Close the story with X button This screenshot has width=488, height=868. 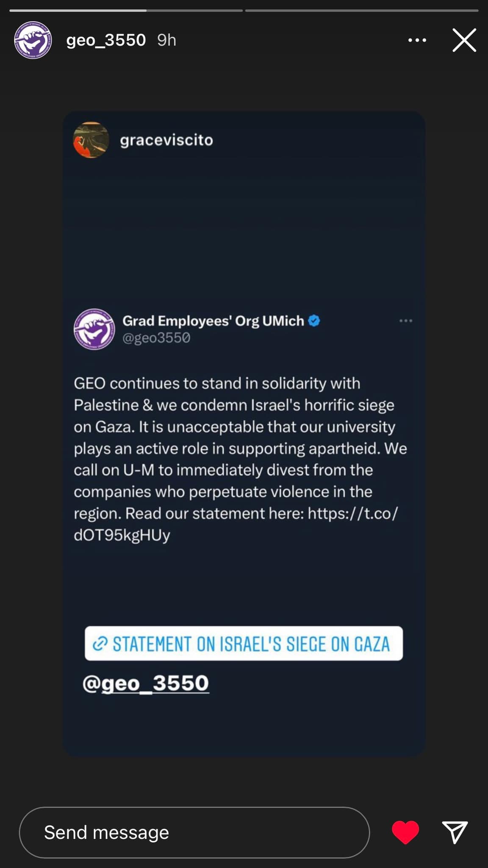464,40
